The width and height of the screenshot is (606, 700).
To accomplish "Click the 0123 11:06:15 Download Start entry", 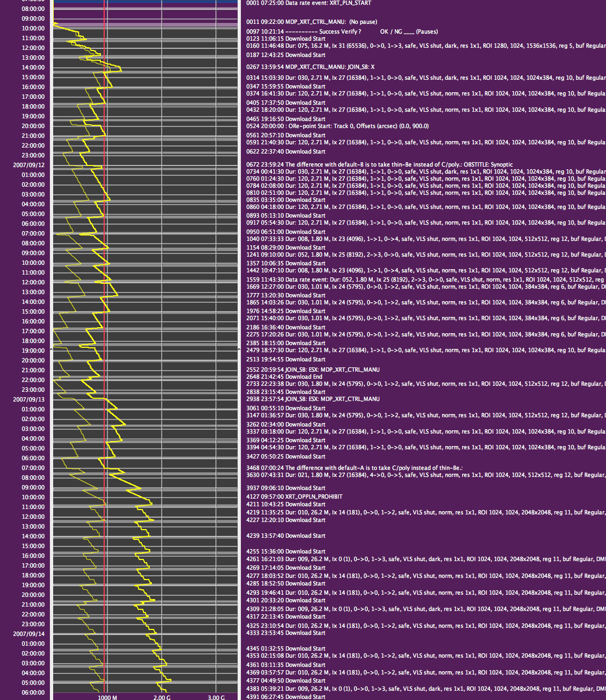I will (x=286, y=39).
